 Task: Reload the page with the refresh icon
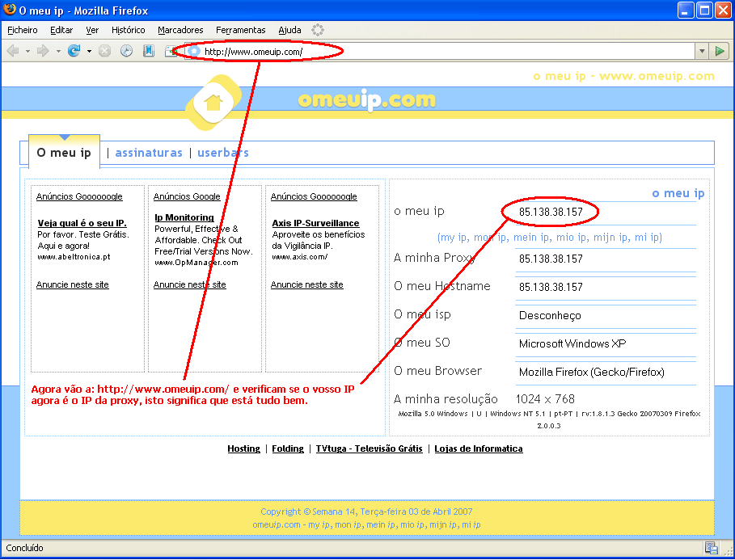[x=74, y=51]
